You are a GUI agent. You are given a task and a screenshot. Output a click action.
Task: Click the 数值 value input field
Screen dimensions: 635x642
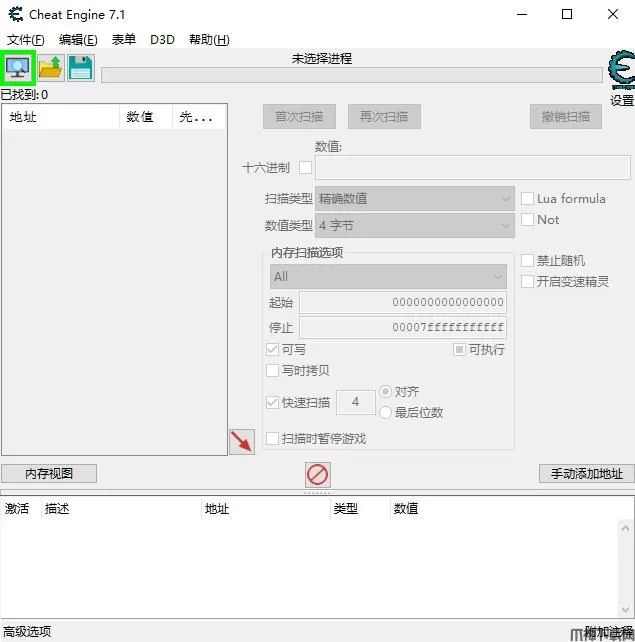(473, 167)
